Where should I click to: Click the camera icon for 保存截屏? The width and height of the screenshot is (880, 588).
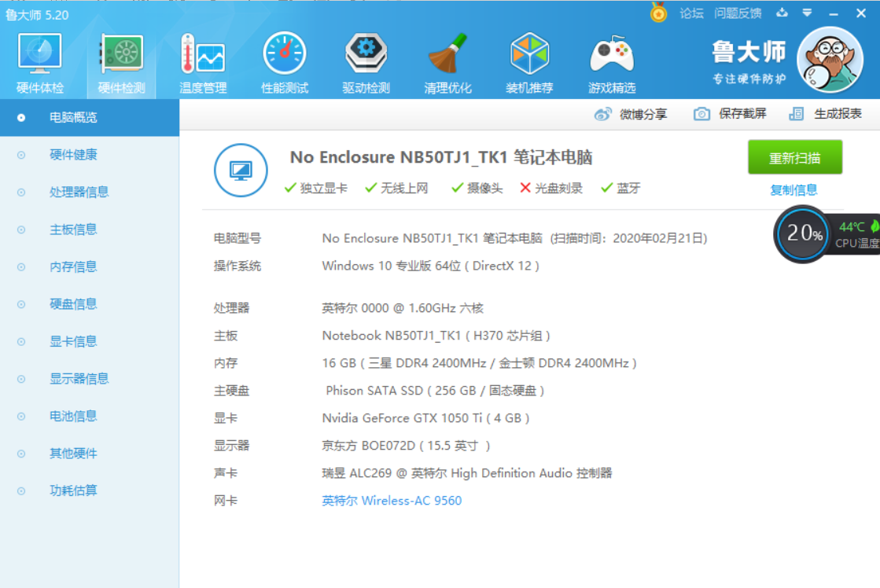click(701, 114)
